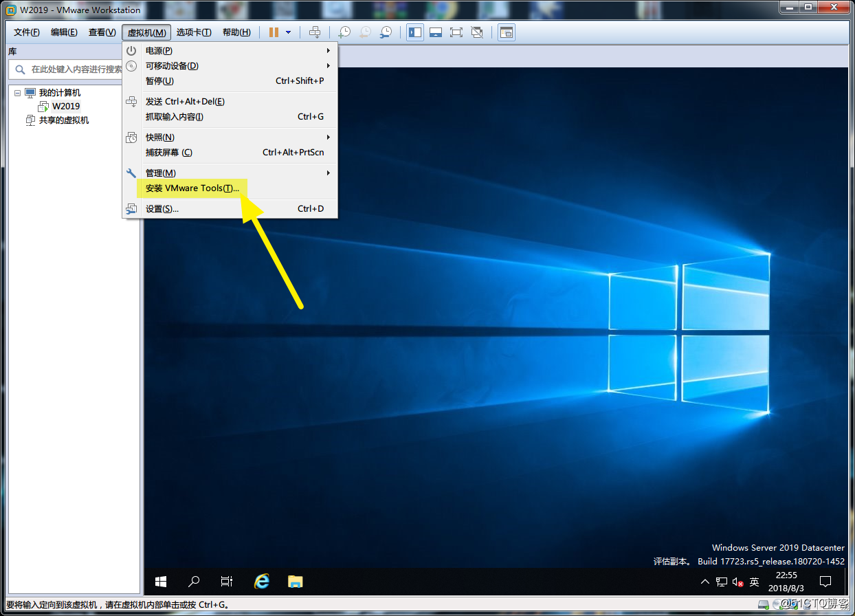
Task: Click the power icon beside 电源(P)
Action: (x=131, y=51)
